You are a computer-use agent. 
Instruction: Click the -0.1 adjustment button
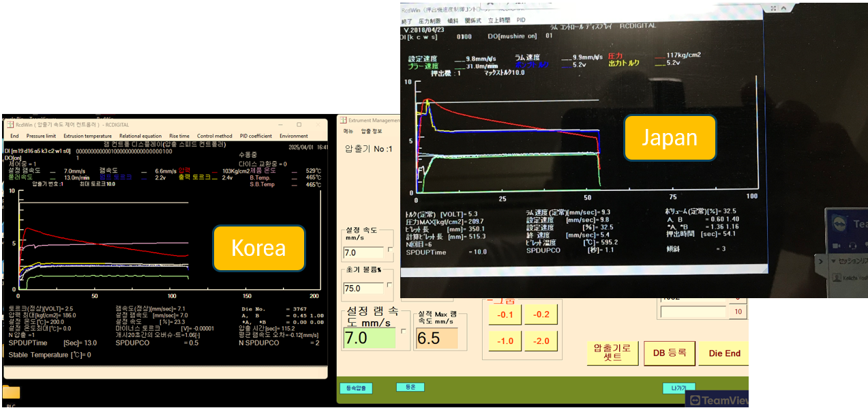pyautogui.click(x=505, y=315)
